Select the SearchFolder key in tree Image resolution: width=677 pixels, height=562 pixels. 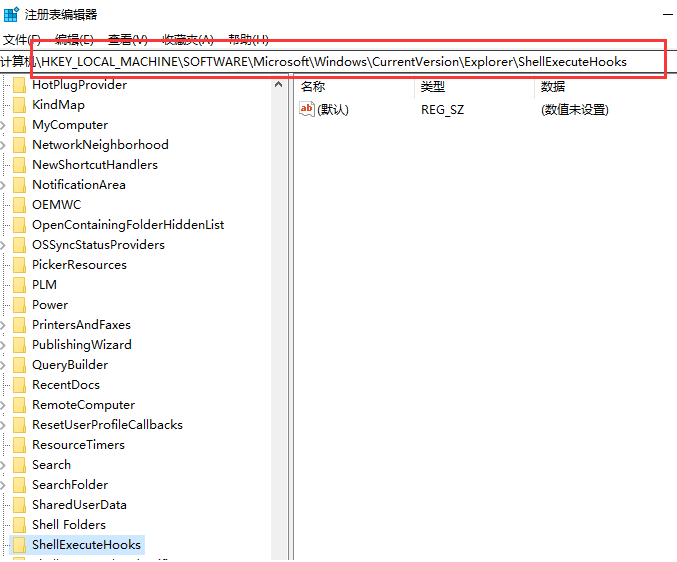coord(69,485)
